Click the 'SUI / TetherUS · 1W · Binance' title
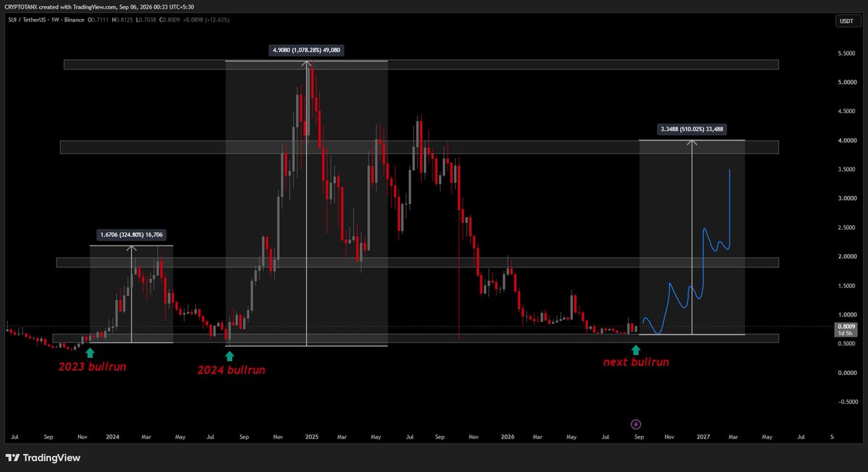Image resolution: width=868 pixels, height=472 pixels. 46,20
